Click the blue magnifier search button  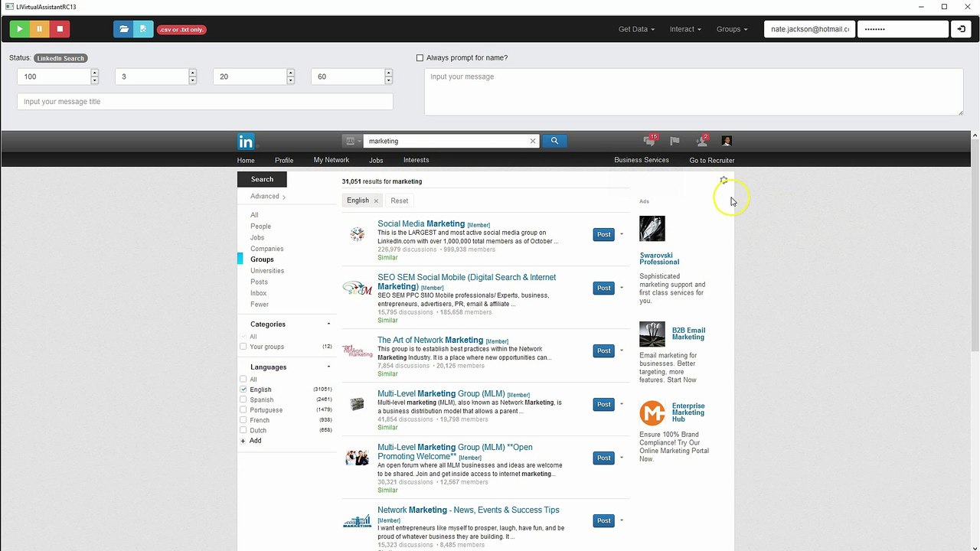pos(554,141)
